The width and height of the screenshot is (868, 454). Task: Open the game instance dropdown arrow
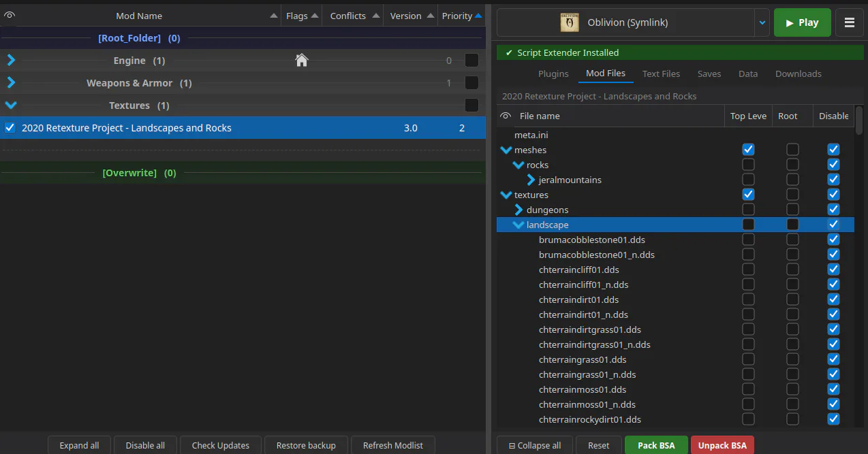(x=762, y=22)
